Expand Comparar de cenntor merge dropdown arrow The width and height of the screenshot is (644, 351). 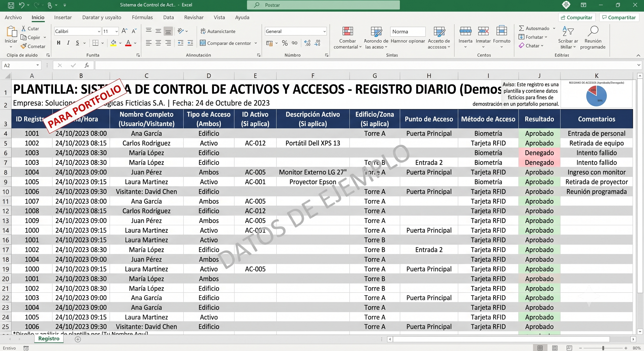pyautogui.click(x=256, y=43)
